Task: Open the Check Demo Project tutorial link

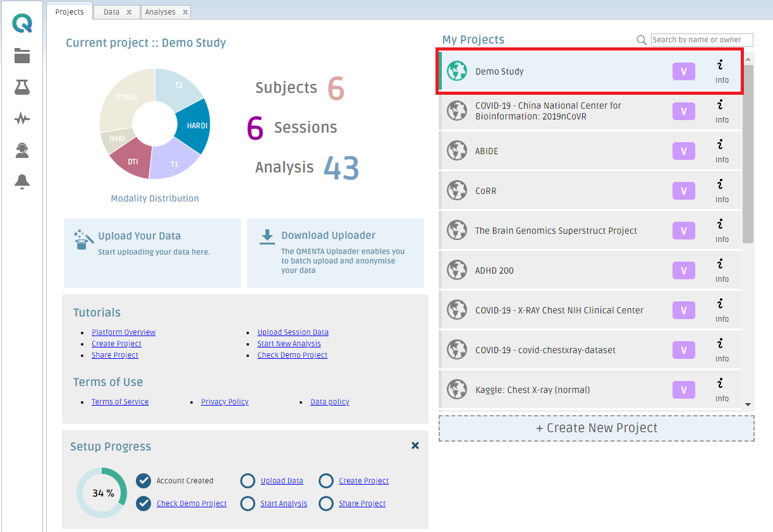Action: tap(292, 355)
